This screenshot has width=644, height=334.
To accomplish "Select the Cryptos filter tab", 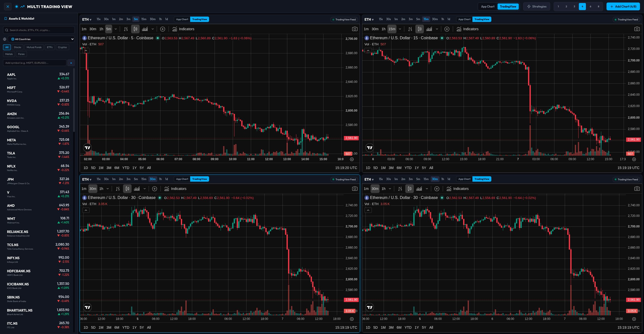I will tap(62, 47).
